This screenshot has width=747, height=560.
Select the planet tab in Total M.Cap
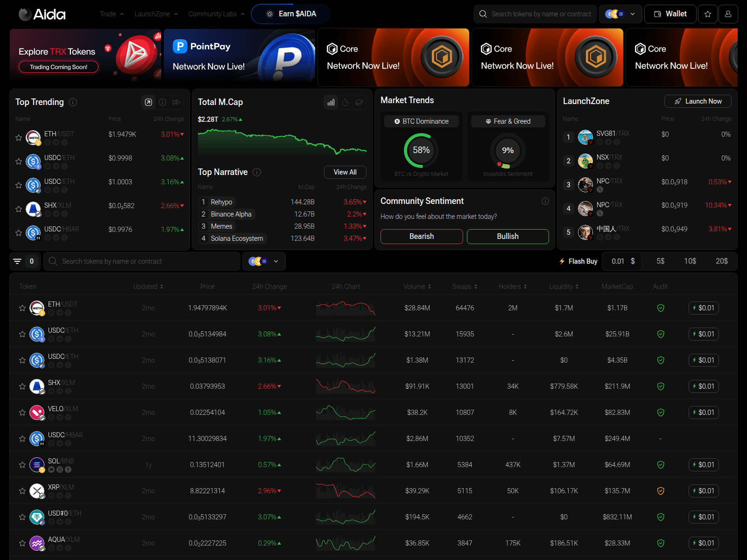359,102
